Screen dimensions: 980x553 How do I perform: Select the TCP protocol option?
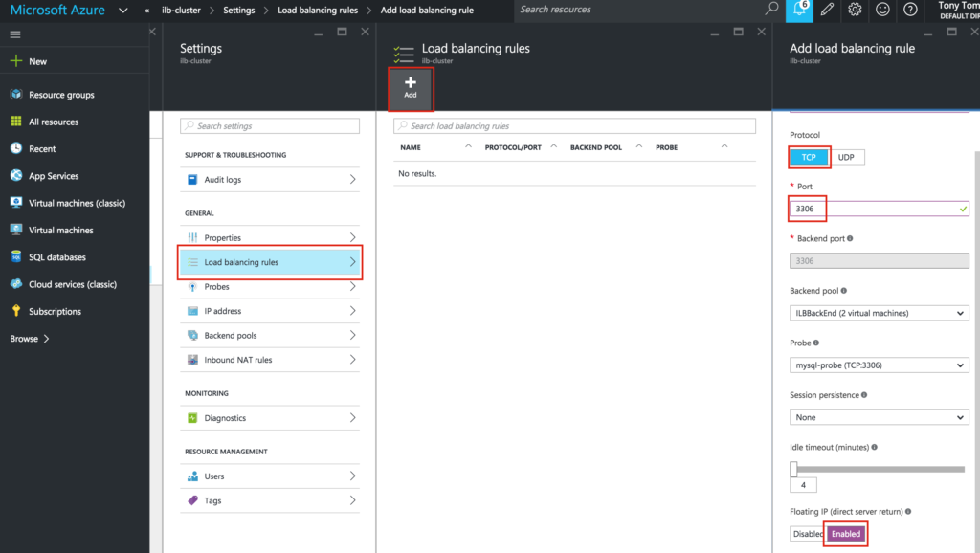(808, 156)
